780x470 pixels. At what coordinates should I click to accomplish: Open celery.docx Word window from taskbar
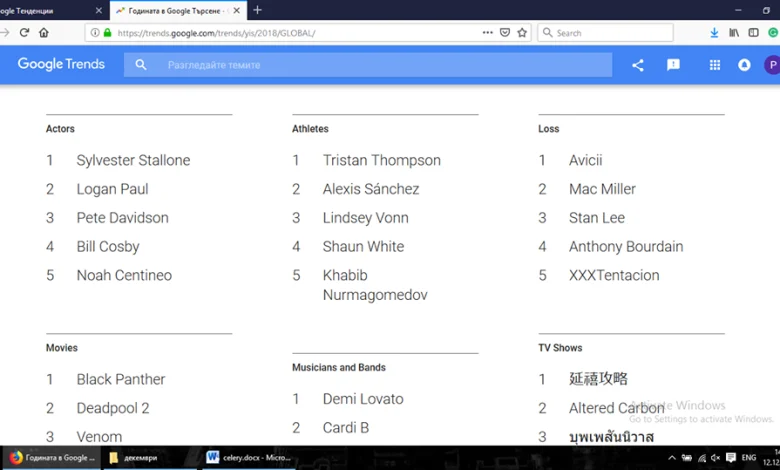(249, 458)
